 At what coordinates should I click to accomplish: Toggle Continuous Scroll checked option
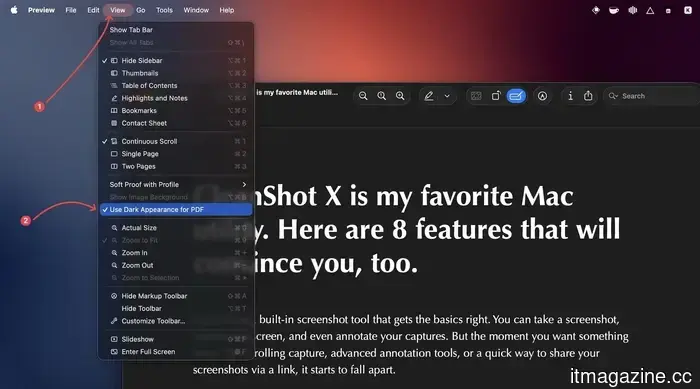tap(176, 141)
